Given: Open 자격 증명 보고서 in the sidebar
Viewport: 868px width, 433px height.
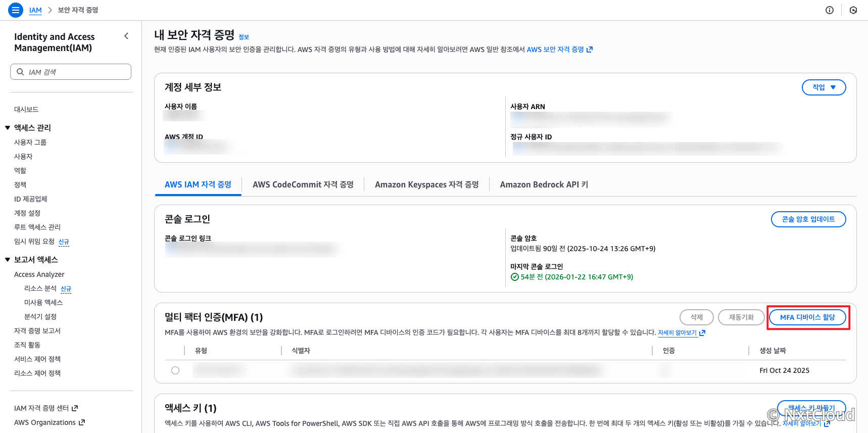Looking at the screenshot, I should pyautogui.click(x=37, y=331).
